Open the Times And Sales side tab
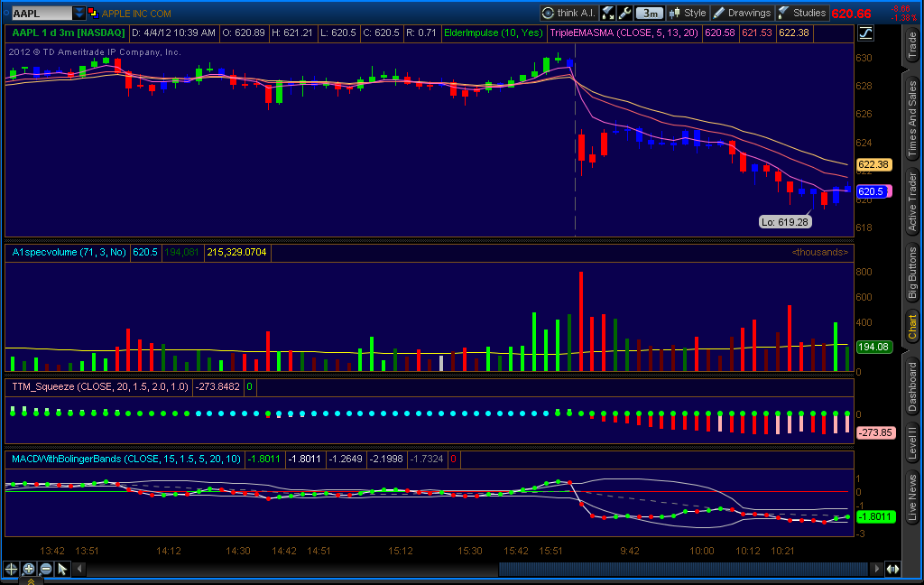This screenshot has height=585, width=924. coord(912,118)
